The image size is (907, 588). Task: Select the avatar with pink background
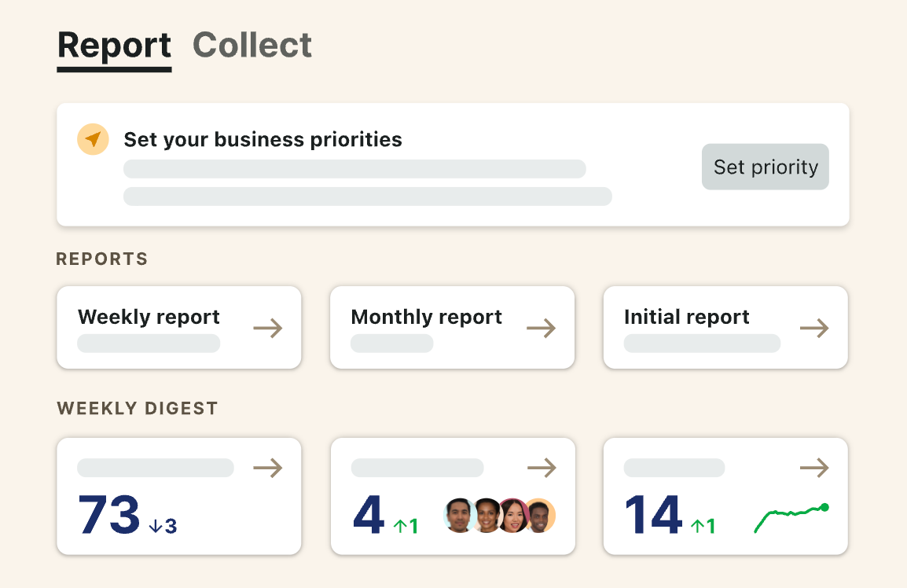click(x=512, y=516)
